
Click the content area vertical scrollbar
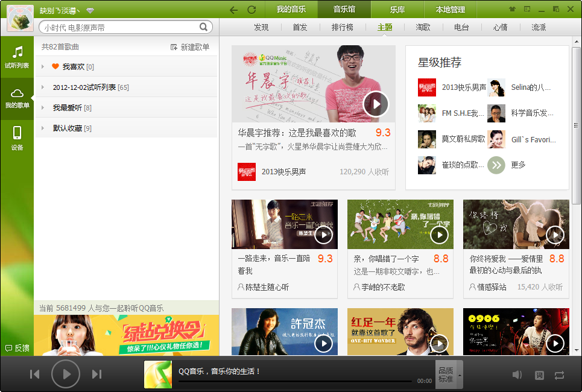point(576,125)
